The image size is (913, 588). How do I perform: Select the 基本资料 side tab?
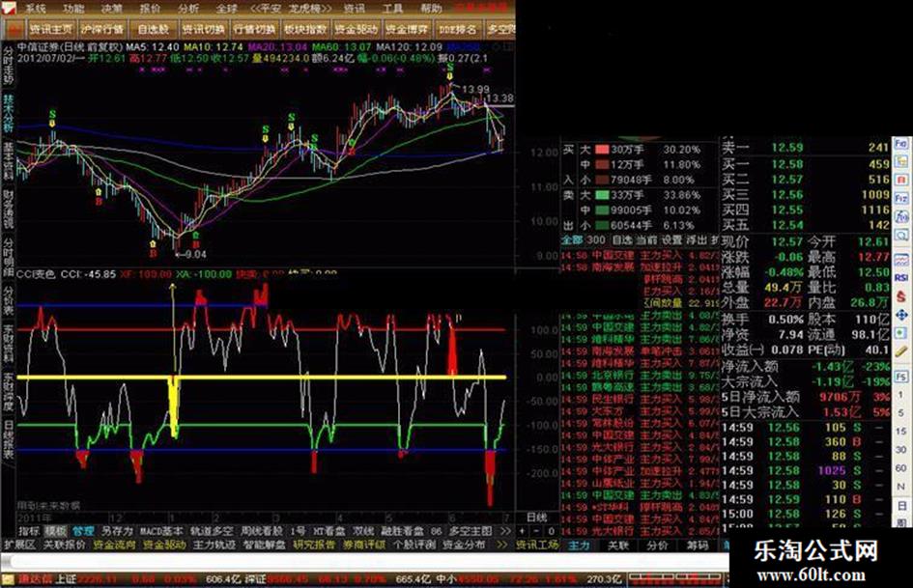tap(8, 160)
